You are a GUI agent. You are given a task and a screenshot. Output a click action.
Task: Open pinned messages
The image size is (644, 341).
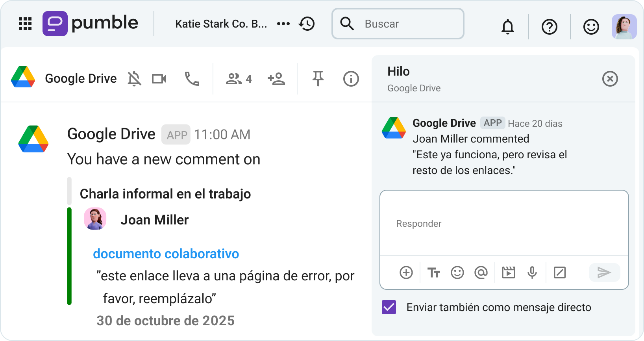318,79
